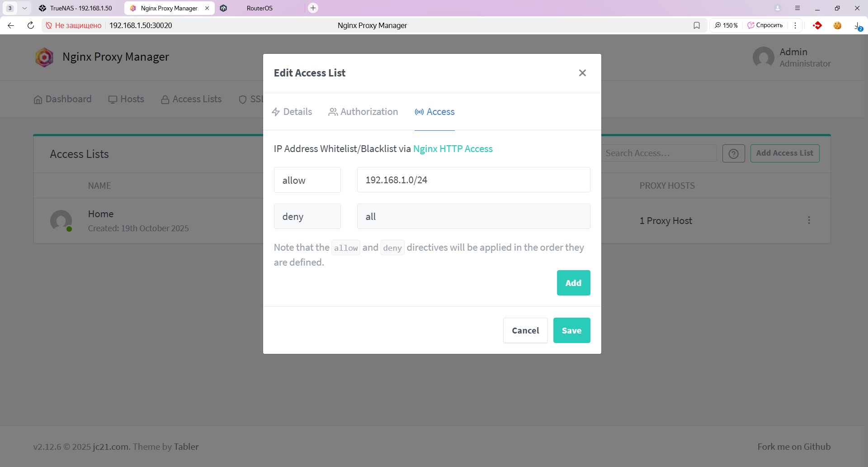Open the Authorization tab
Image resolution: width=868 pixels, height=467 pixels.
pos(363,112)
